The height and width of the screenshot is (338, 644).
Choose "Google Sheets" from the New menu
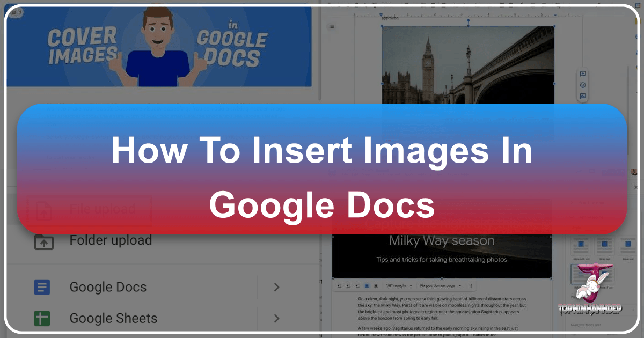point(113,318)
